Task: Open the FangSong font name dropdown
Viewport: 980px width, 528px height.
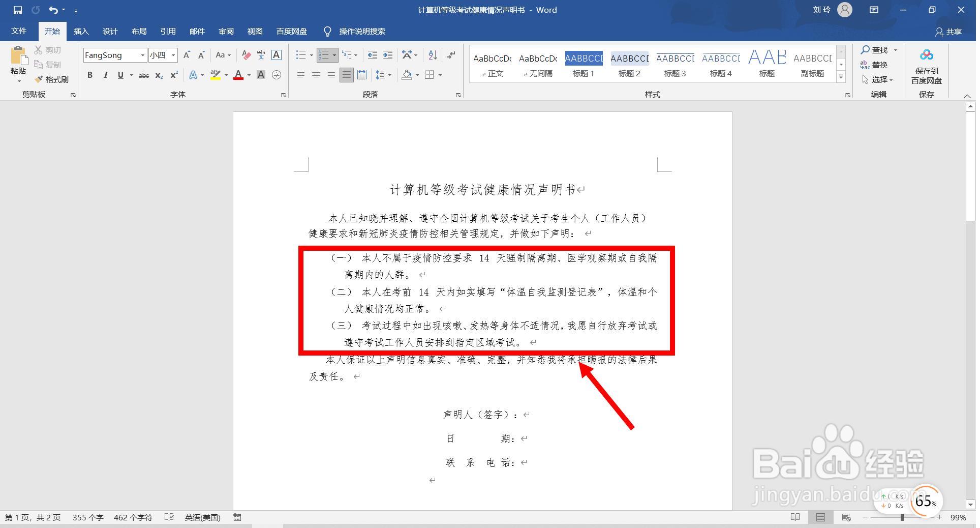Action: pyautogui.click(x=143, y=55)
